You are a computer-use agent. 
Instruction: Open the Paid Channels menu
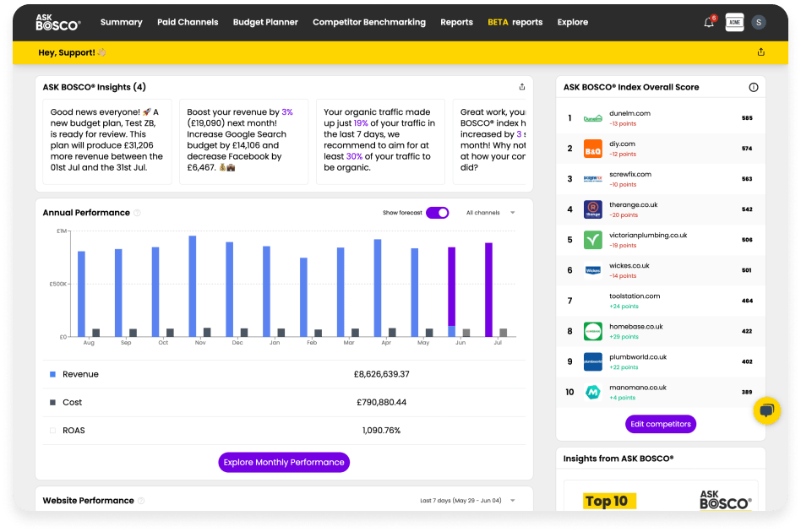188,22
